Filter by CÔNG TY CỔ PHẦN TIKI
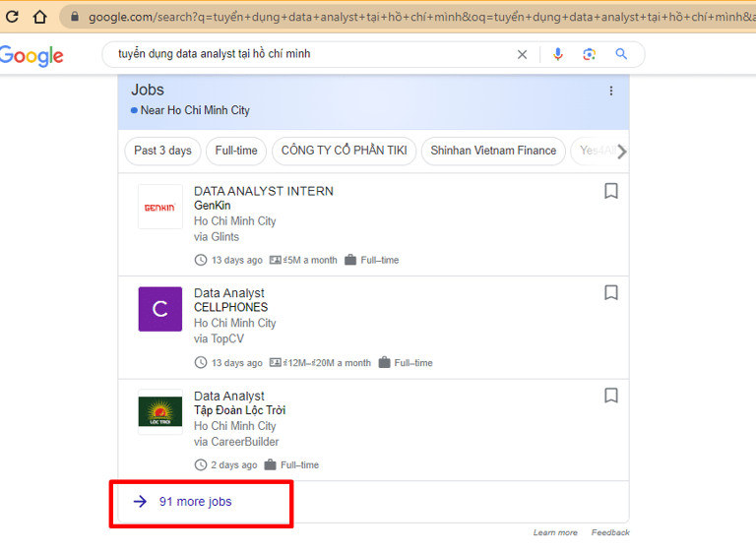The height and width of the screenshot is (552, 756). 345,151
